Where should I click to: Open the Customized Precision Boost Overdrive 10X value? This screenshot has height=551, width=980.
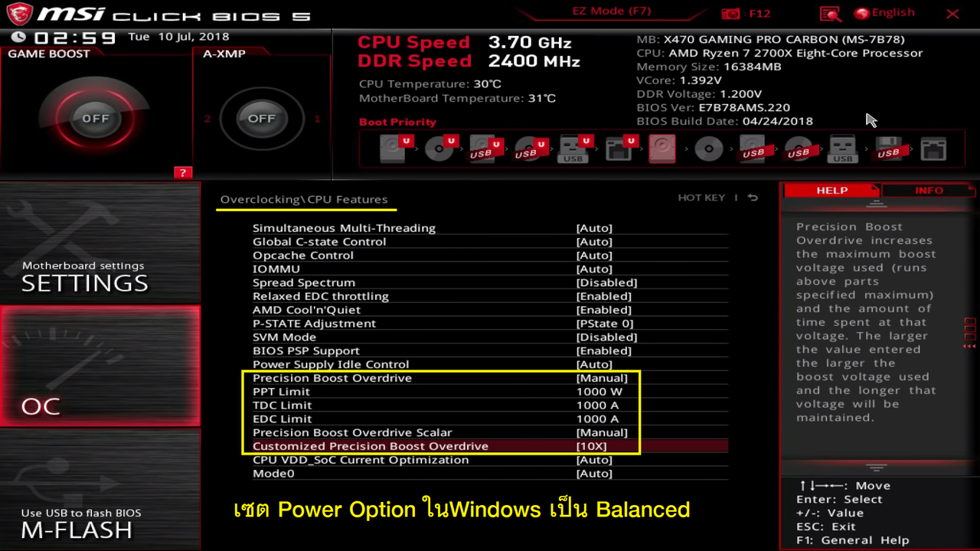[x=591, y=446]
